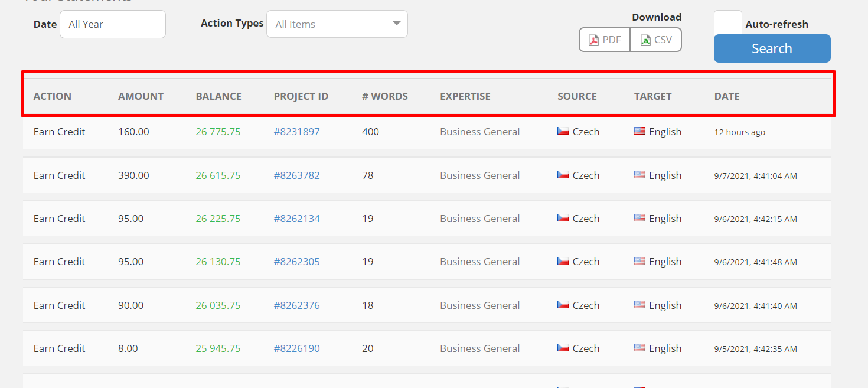Viewport: 868px width, 388px height.
Task: Click US flag icon in #8262305 row
Action: 639,261
